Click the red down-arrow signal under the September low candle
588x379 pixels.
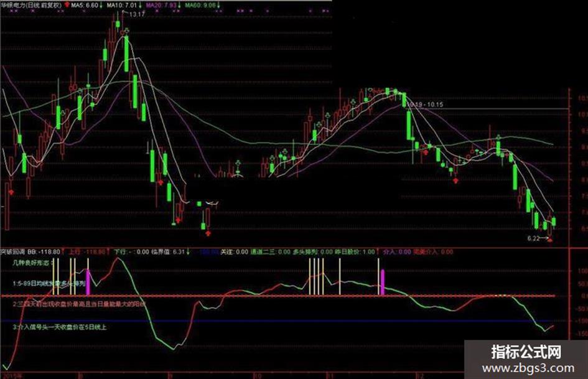208,233
